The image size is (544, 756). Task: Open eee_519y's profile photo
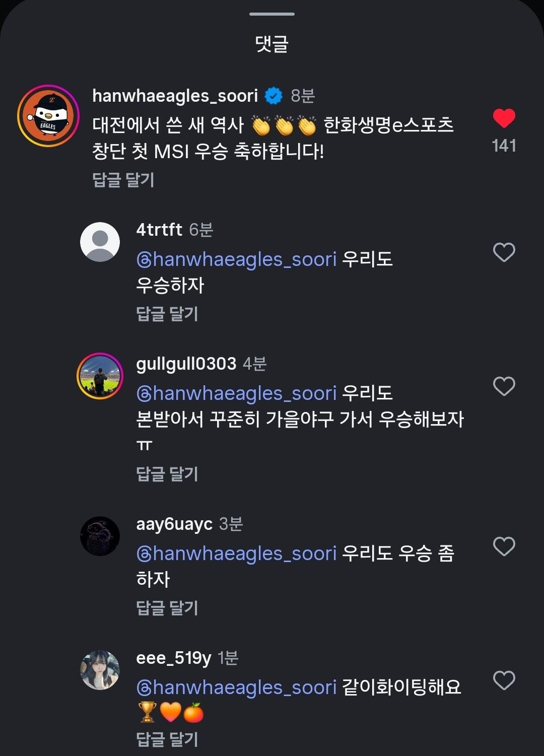pos(100,670)
